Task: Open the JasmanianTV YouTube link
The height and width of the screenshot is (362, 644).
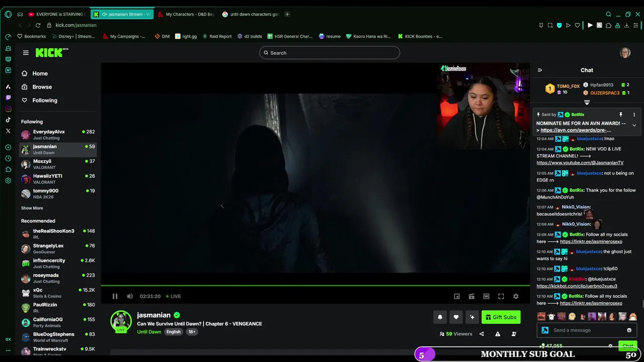Action: click(580, 163)
